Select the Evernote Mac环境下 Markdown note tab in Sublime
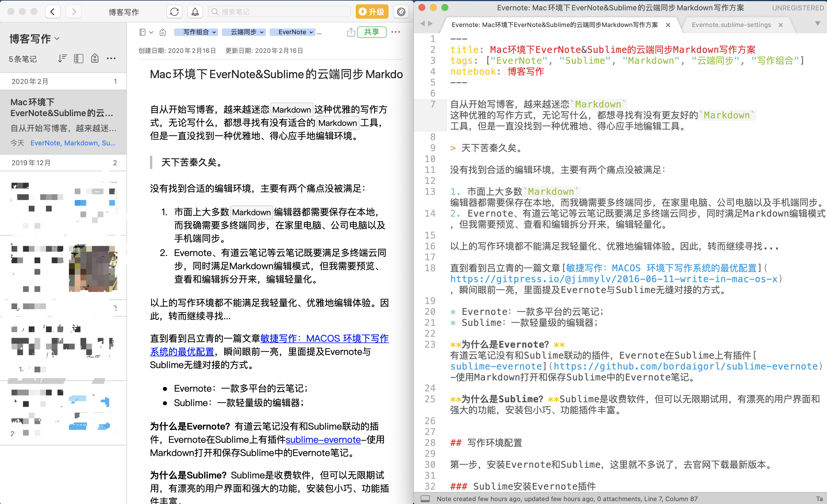 pos(555,25)
